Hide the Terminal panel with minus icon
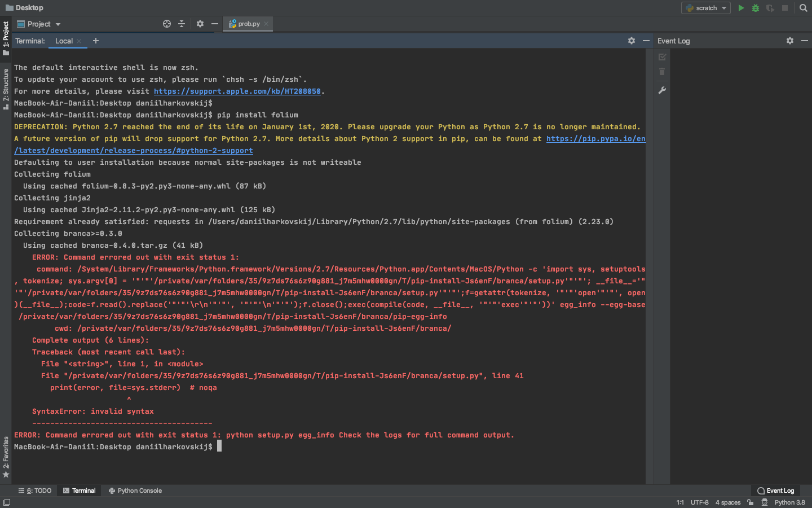 pyautogui.click(x=646, y=41)
